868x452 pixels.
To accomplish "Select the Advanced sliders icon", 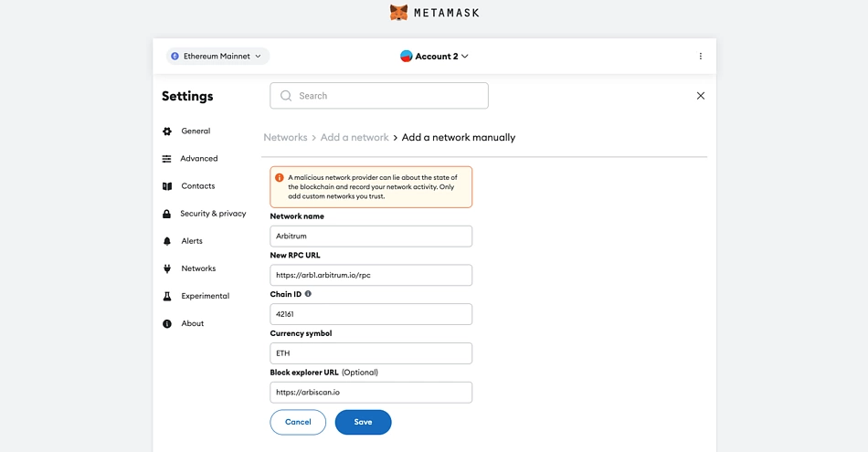I will click(x=166, y=159).
